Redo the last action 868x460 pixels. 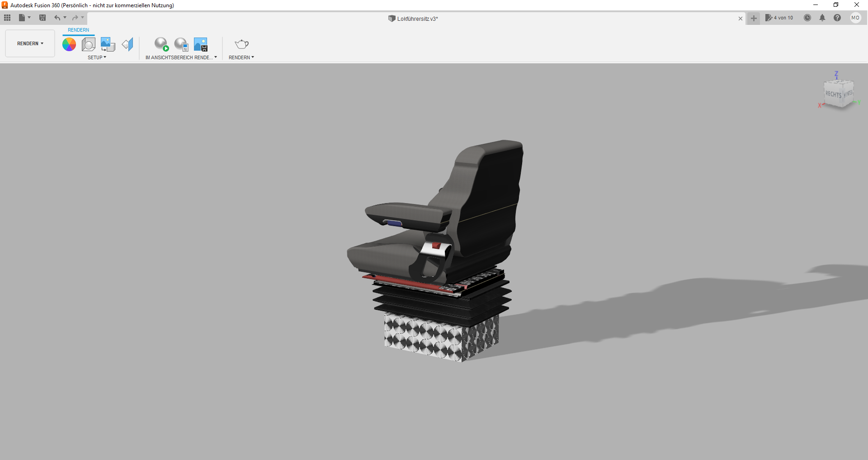75,18
